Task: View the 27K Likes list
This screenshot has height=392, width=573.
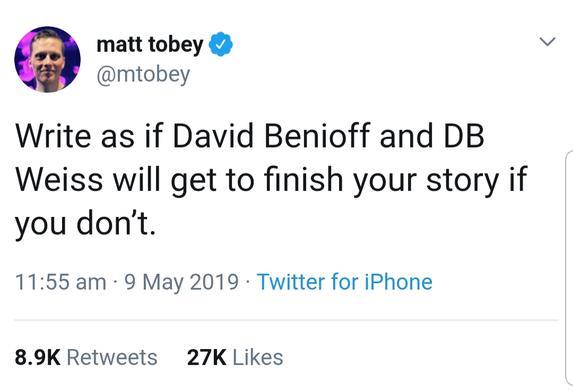Action: tap(235, 358)
